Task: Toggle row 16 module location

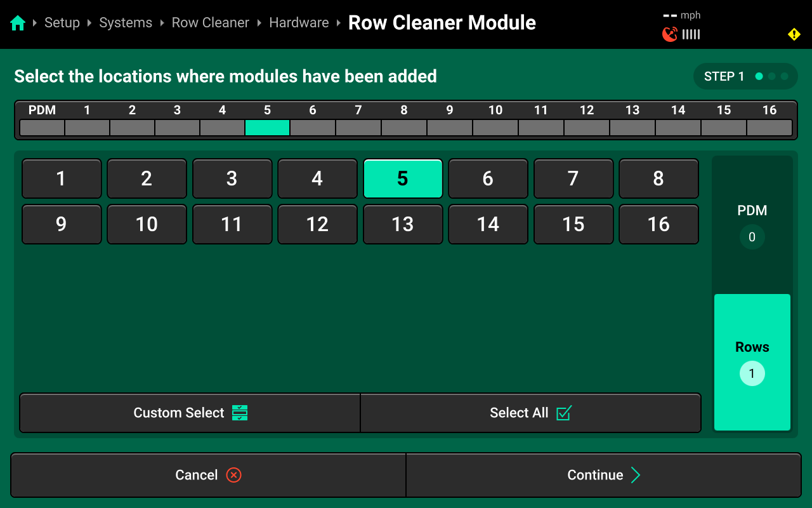Action: tap(658, 224)
